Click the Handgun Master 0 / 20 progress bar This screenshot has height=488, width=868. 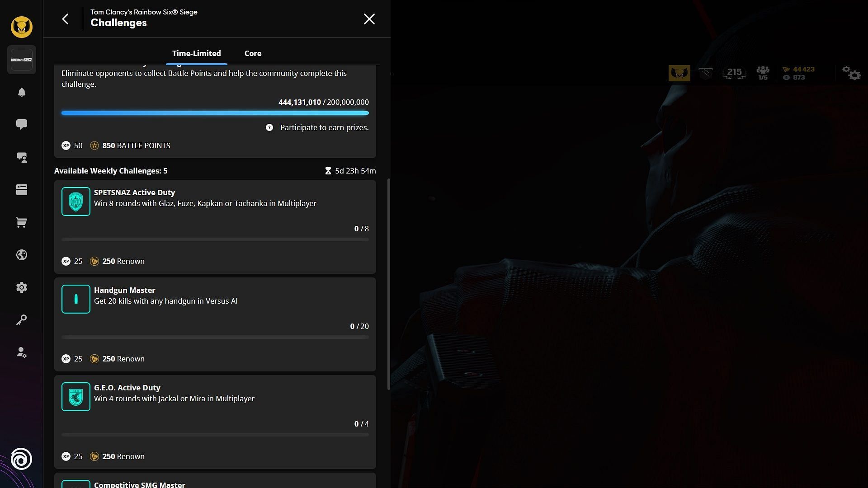(215, 337)
